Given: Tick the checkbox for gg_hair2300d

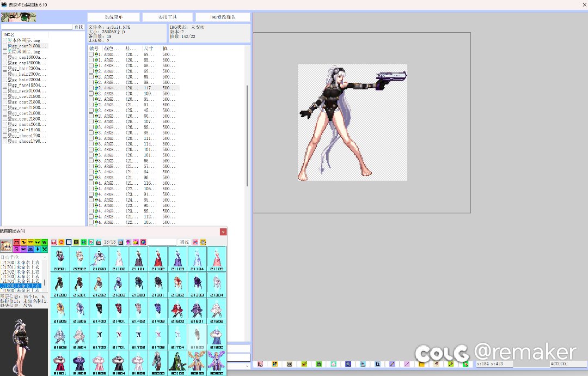Looking at the screenshot, I should [x=5, y=80].
